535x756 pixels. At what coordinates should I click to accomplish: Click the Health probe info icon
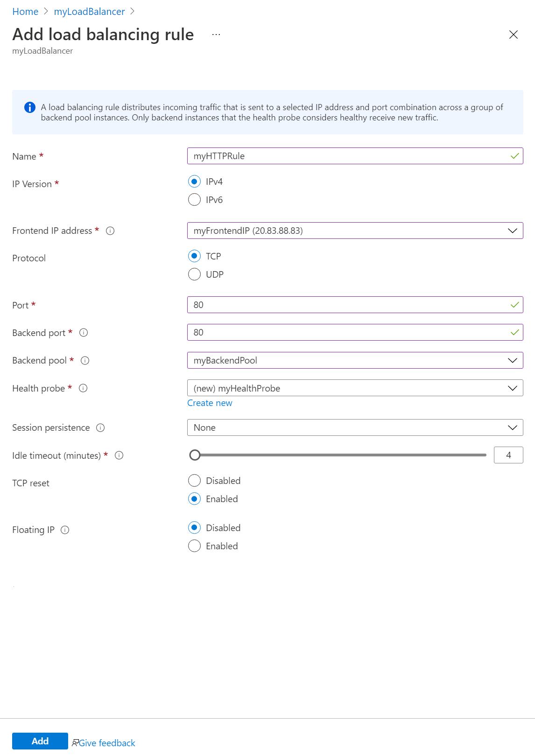[83, 388]
